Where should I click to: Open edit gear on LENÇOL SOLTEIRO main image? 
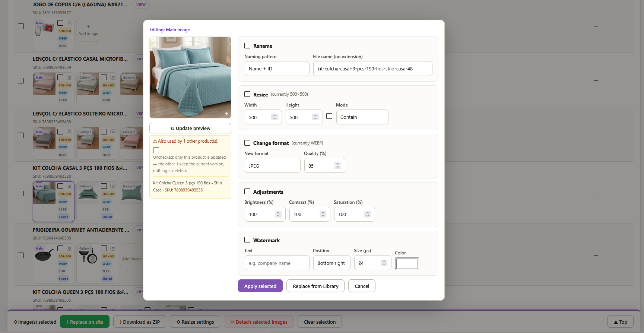[69, 132]
